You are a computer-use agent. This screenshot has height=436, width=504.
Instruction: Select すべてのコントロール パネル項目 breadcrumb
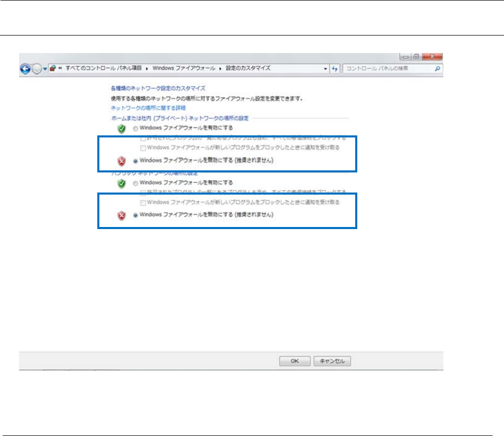click(x=103, y=68)
